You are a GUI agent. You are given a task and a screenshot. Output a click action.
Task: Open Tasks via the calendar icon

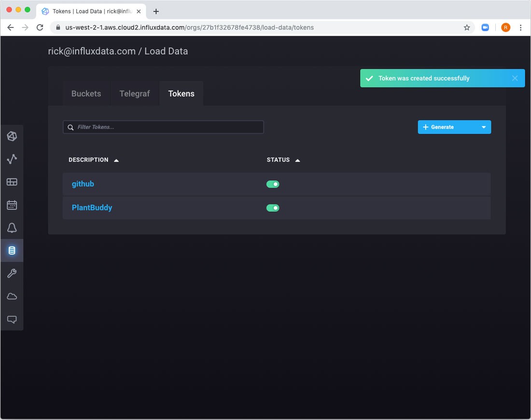[12, 205]
